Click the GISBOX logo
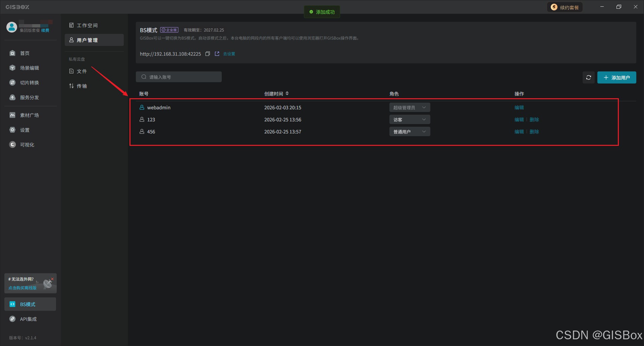Viewport: 644px width, 346px height. click(17, 7)
